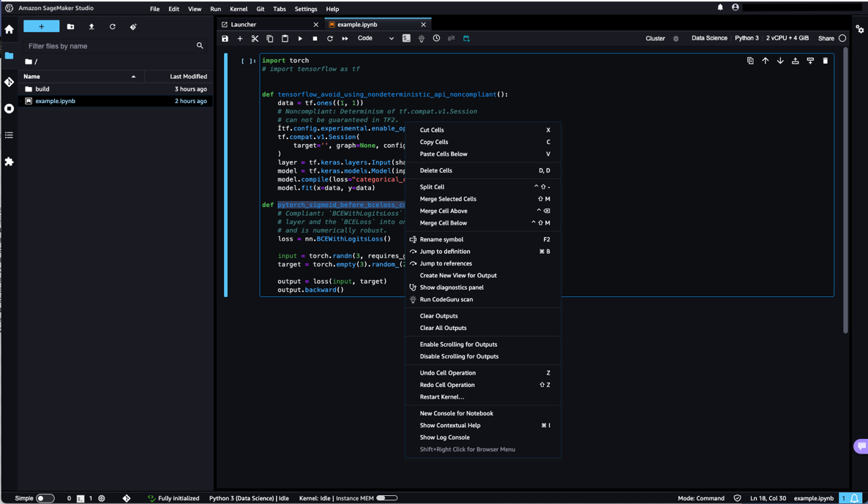Toggle the Instance MEM switch

[386, 498]
